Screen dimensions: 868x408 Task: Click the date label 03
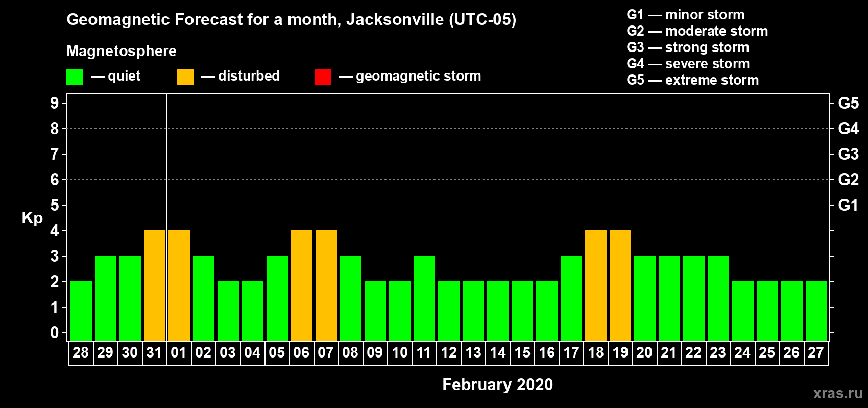228,352
